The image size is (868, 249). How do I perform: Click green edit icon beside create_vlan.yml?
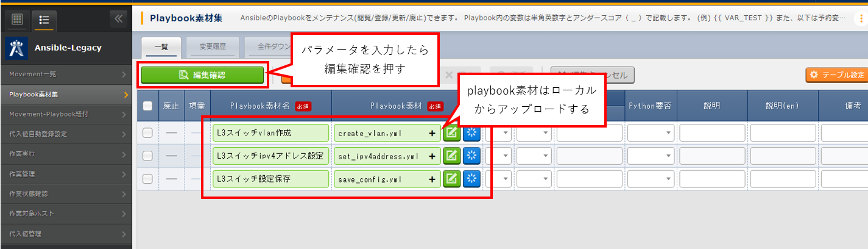(451, 132)
